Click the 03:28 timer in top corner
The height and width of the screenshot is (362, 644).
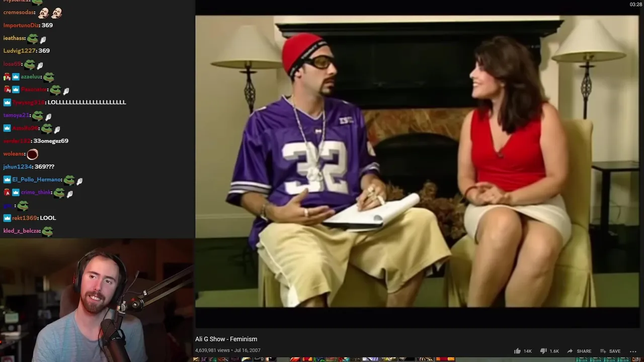pos(636,5)
